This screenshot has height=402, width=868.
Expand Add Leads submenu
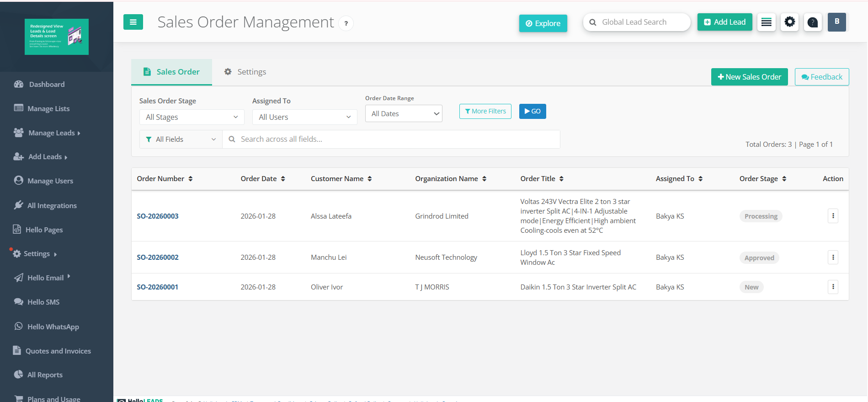point(41,157)
